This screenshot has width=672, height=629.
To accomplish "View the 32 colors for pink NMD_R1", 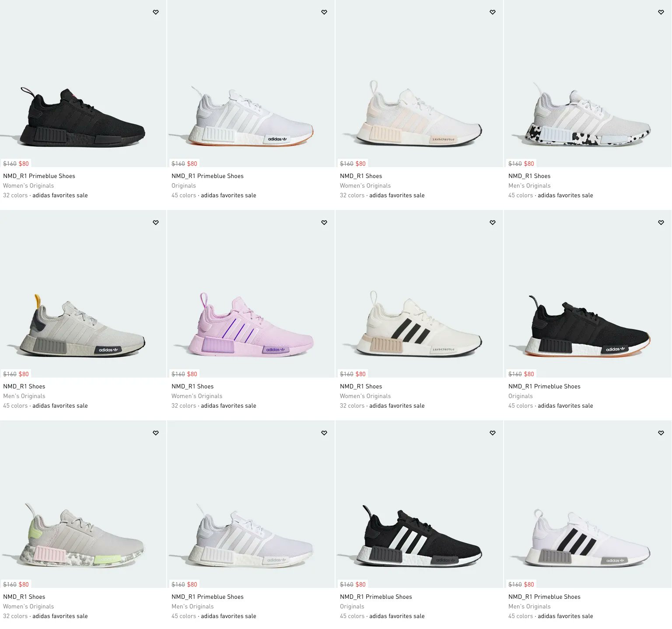I will coord(184,405).
